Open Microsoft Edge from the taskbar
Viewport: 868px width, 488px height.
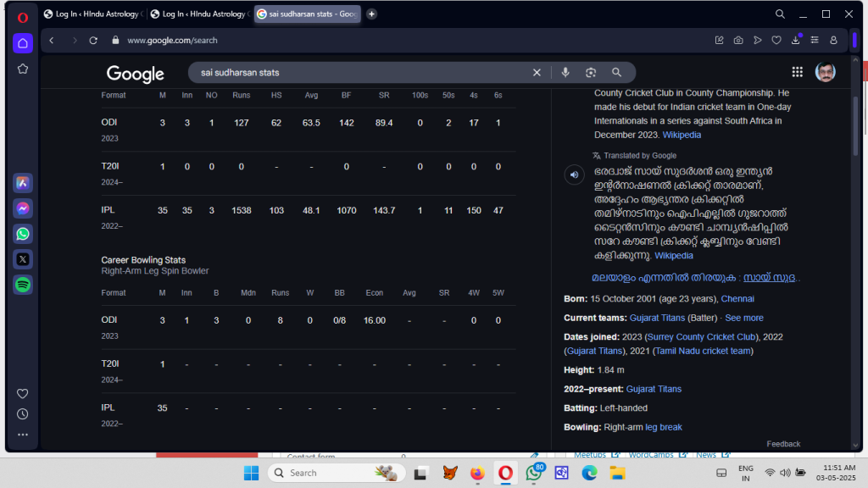589,473
